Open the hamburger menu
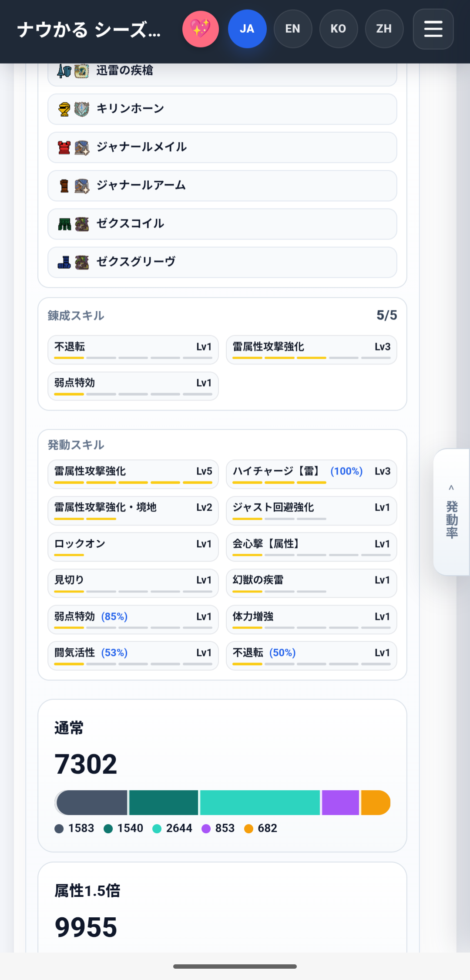 click(x=433, y=29)
